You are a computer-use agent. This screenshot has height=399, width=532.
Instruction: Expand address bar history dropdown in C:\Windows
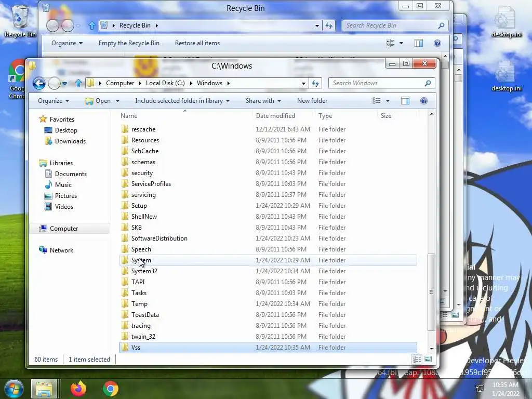pyautogui.click(x=303, y=83)
